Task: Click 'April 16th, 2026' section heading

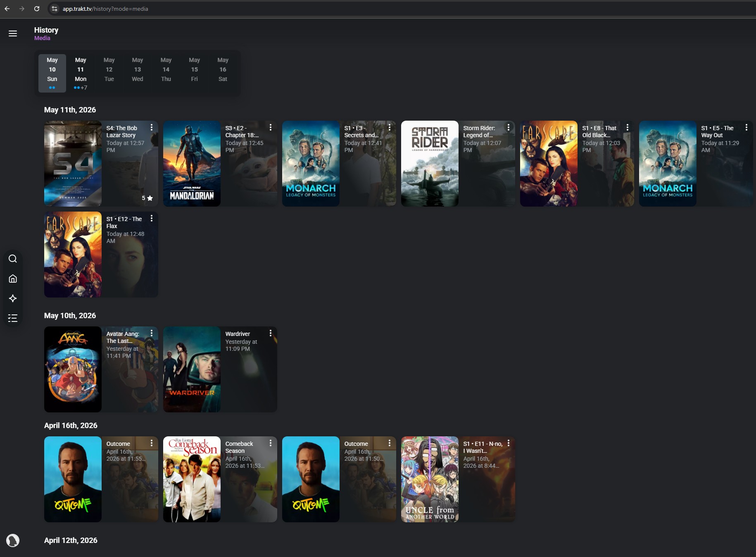Action: click(x=71, y=426)
